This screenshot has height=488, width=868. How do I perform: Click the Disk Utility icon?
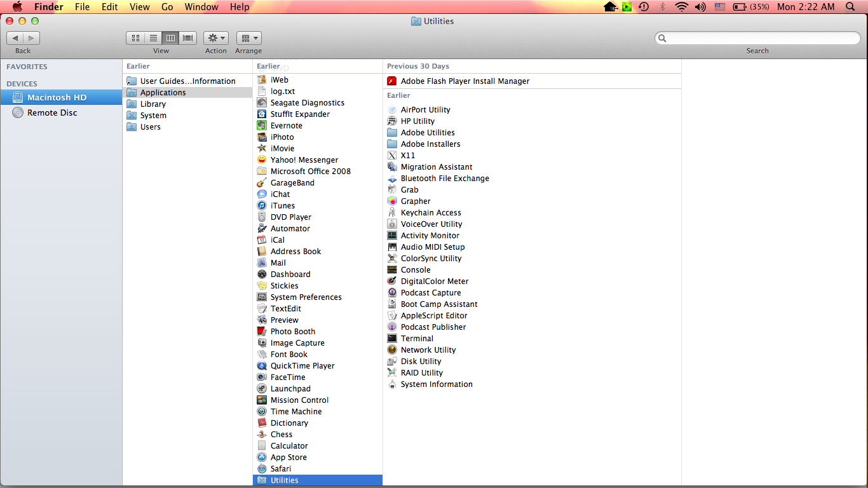(392, 362)
